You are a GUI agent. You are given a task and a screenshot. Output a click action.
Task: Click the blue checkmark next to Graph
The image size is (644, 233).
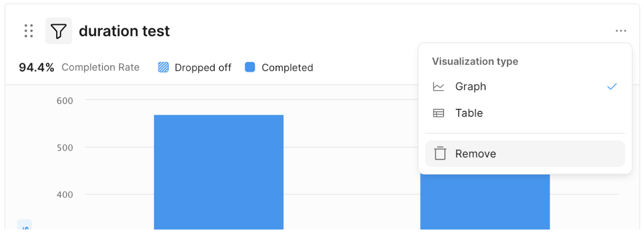click(612, 87)
